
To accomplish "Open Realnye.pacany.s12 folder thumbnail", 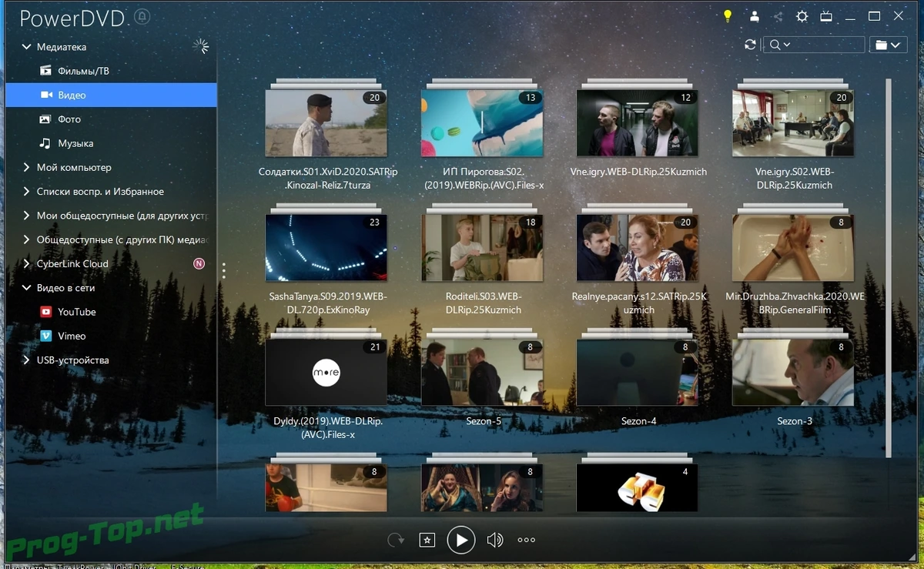I will (638, 247).
